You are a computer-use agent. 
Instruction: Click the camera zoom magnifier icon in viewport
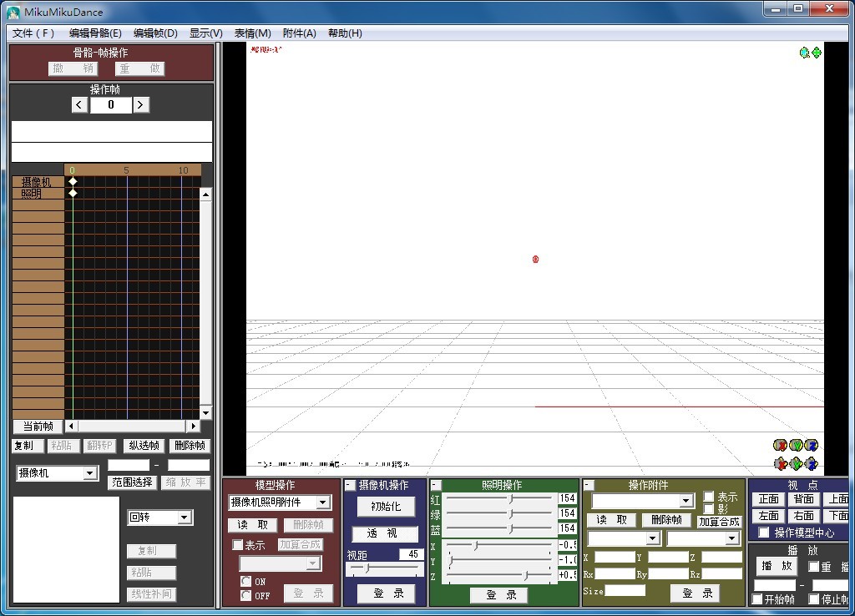(804, 53)
